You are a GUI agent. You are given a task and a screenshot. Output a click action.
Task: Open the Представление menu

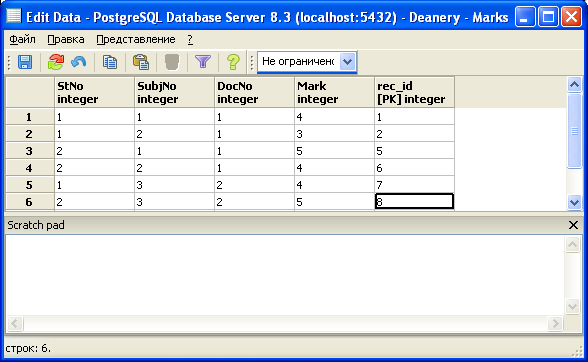pos(136,39)
